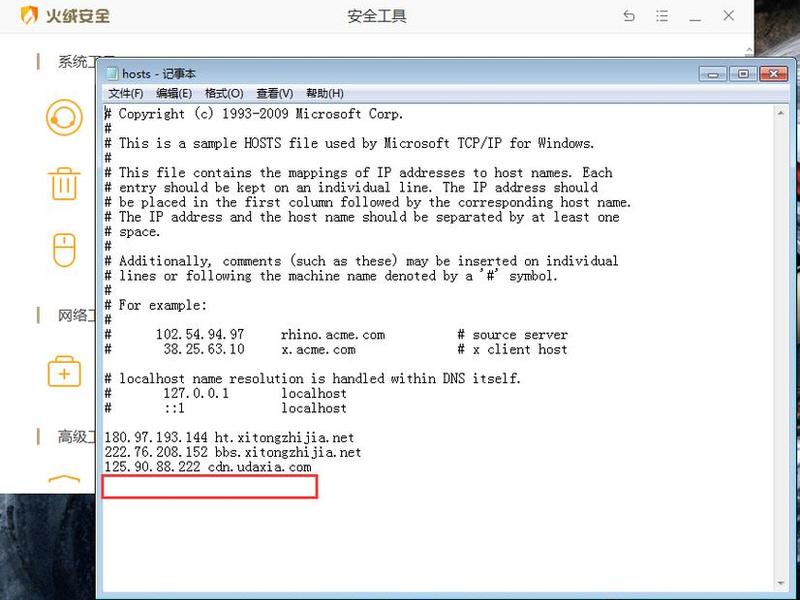This screenshot has height=600, width=800.
Task: Click the Notepad scrollbar down arrow
Action: 781,583
